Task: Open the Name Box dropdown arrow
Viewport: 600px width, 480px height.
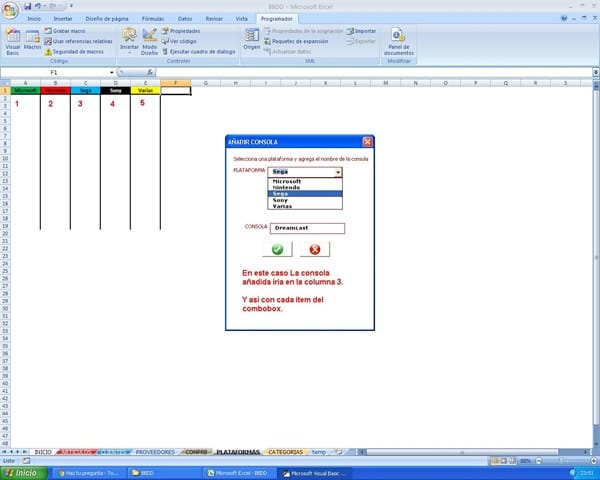Action: click(112, 72)
